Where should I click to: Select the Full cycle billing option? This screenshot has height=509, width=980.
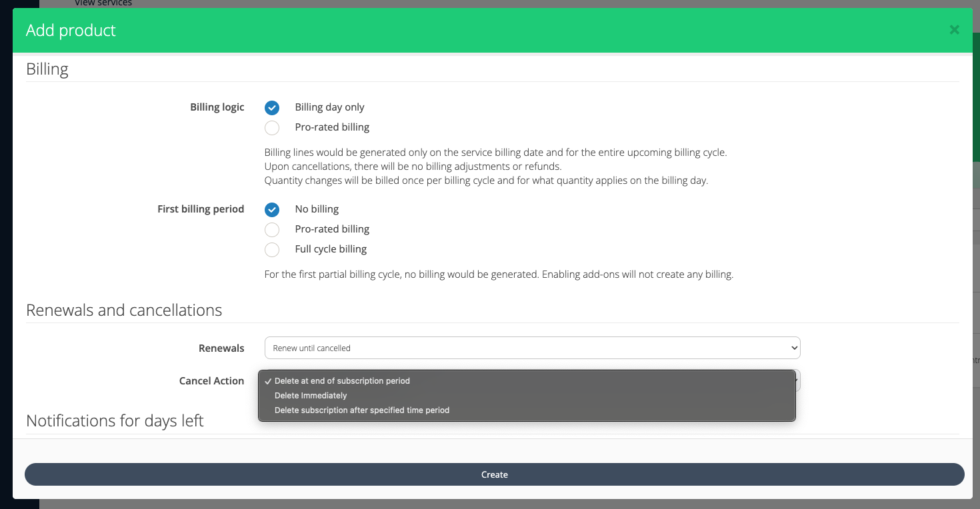272,250
